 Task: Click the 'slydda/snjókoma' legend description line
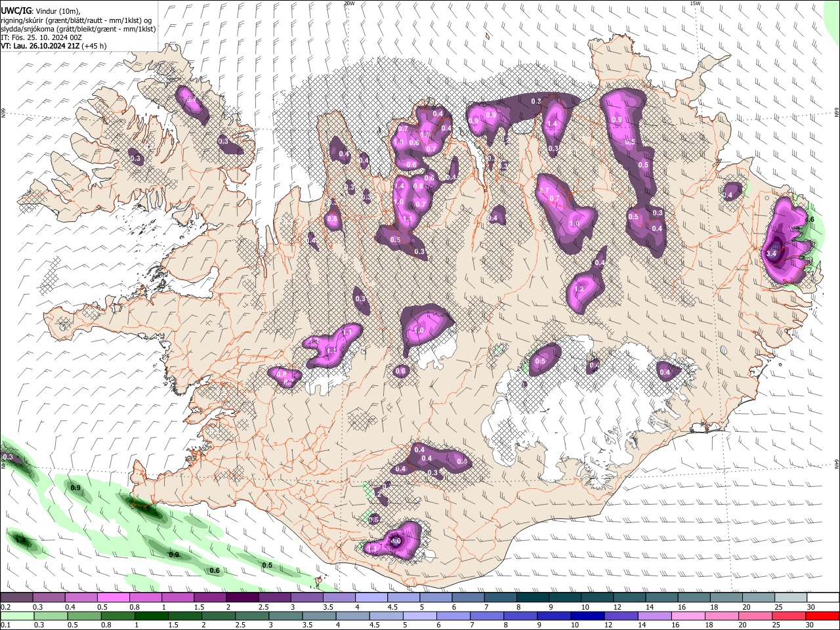click(x=78, y=29)
